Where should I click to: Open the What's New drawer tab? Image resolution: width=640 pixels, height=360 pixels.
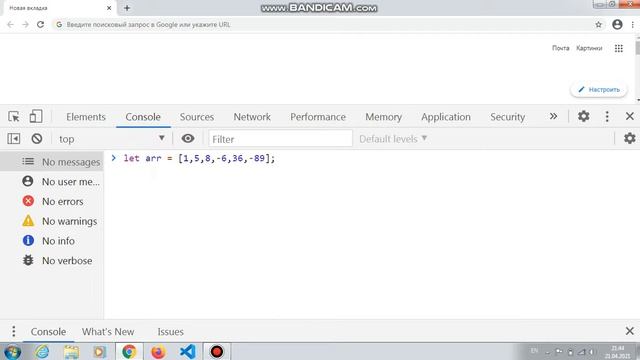click(108, 331)
